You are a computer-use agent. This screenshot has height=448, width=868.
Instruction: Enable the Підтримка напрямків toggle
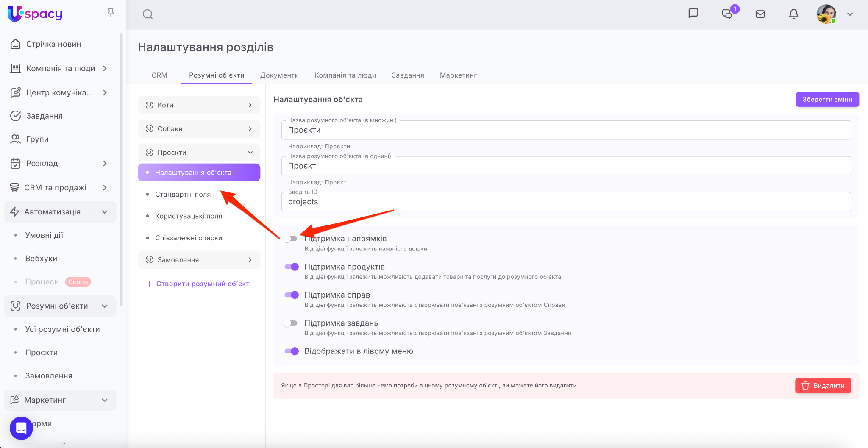coord(291,239)
